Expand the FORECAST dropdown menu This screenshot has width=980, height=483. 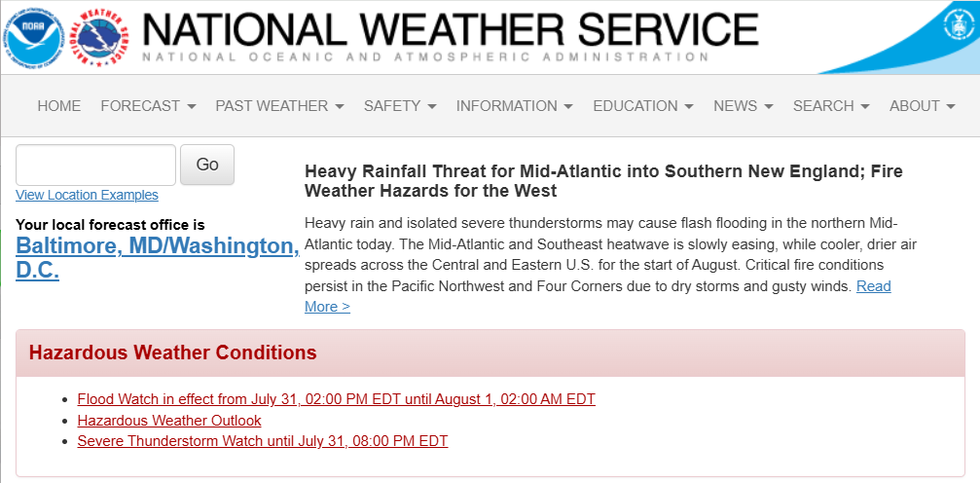click(148, 106)
